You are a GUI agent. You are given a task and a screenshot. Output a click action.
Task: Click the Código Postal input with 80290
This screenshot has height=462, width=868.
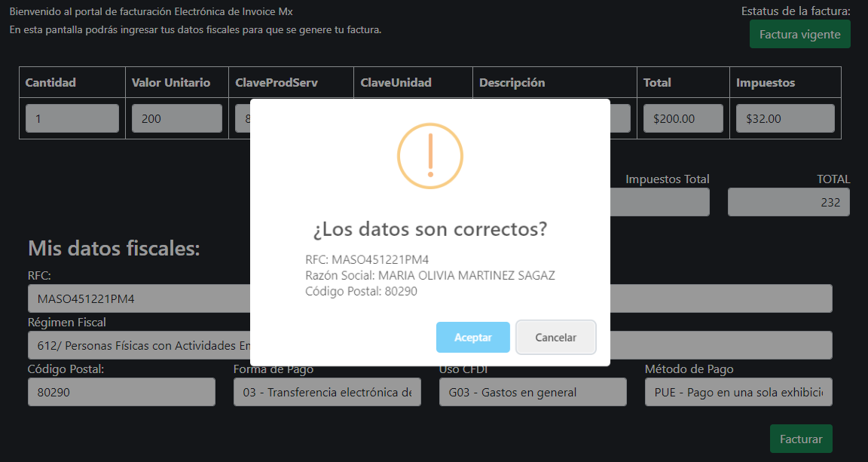[121, 392]
